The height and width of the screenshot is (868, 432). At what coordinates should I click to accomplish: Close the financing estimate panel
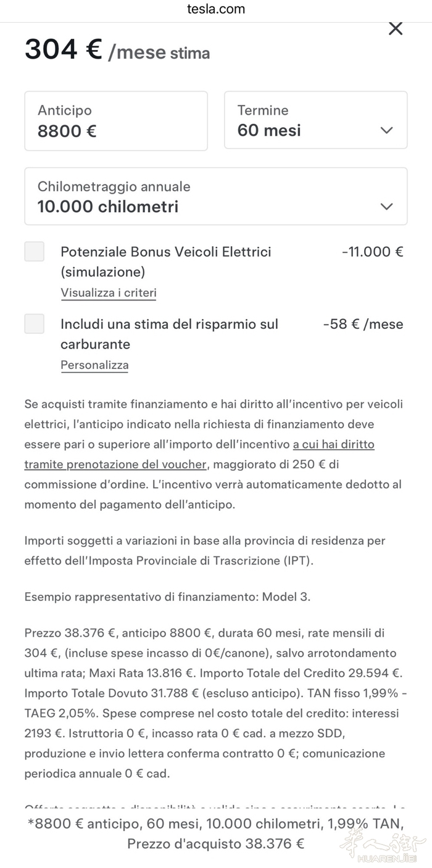(395, 28)
